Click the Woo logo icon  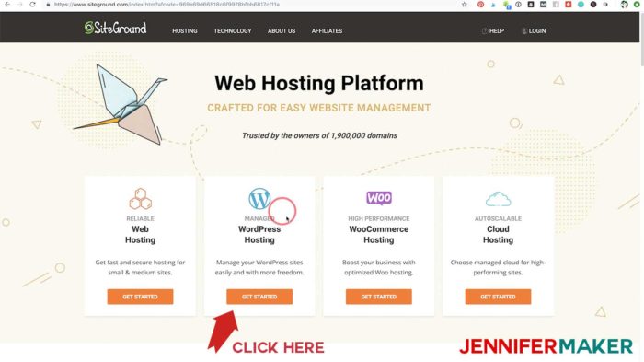(379, 198)
